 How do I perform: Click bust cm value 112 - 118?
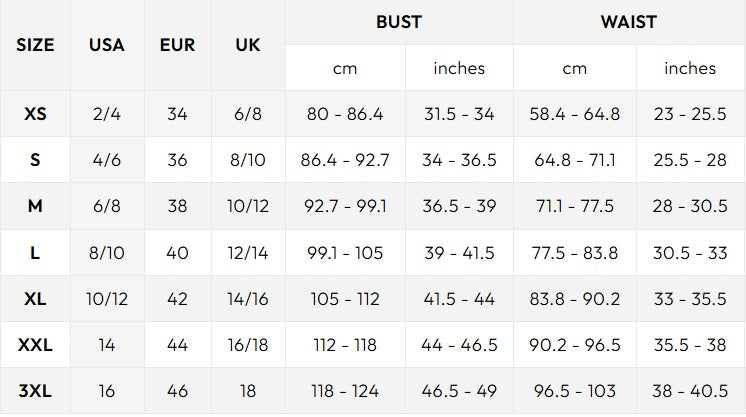345,345
